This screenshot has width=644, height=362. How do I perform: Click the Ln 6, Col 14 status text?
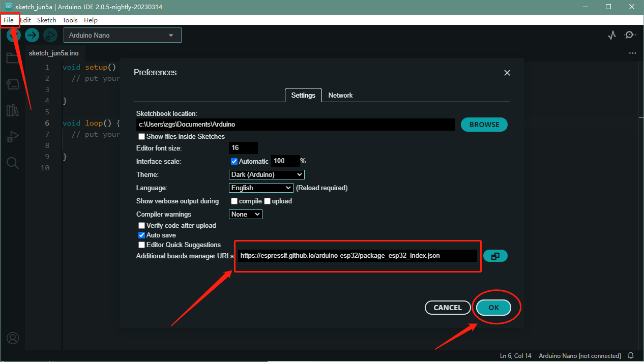pos(516,356)
